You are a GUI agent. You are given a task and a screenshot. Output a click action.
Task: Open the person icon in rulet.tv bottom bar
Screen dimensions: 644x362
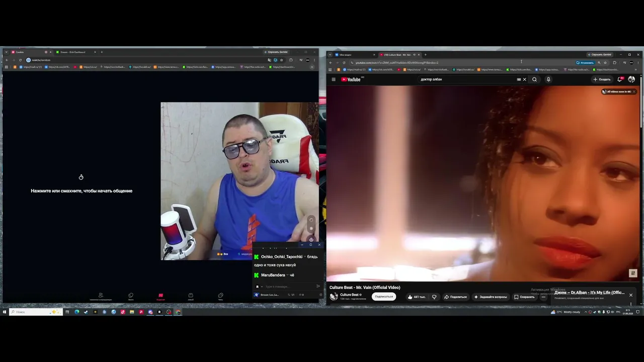coord(101,296)
